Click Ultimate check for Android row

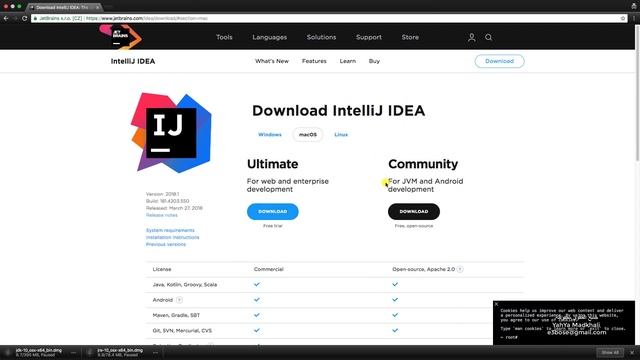[x=257, y=300]
